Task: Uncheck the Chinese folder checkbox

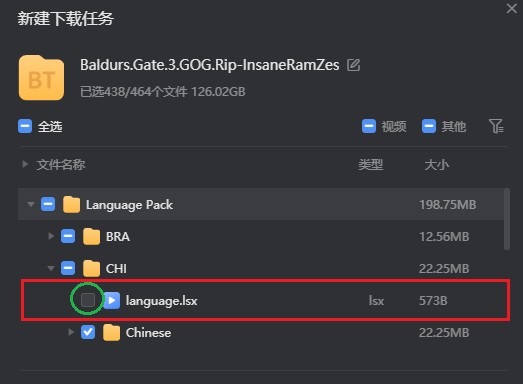Action: [x=88, y=332]
